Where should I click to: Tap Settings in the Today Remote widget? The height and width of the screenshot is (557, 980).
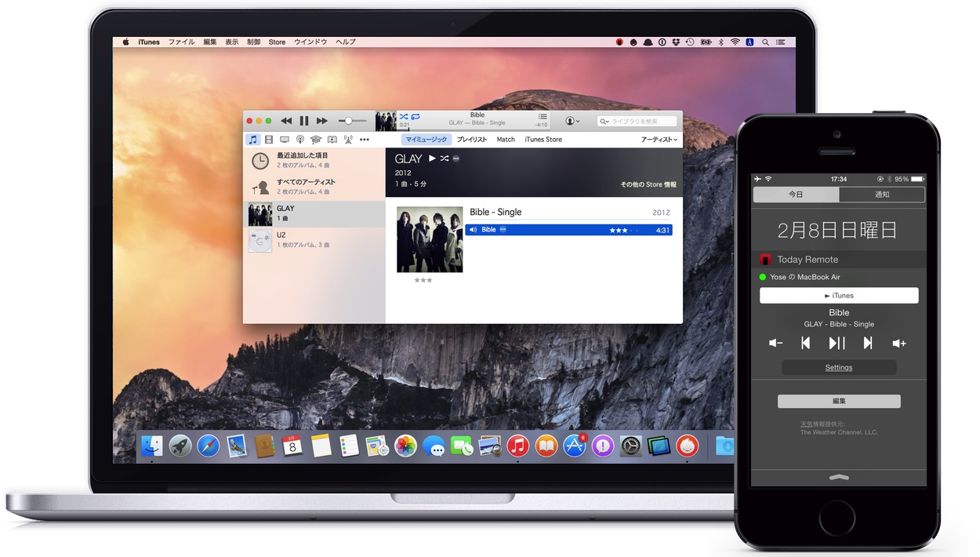839,367
